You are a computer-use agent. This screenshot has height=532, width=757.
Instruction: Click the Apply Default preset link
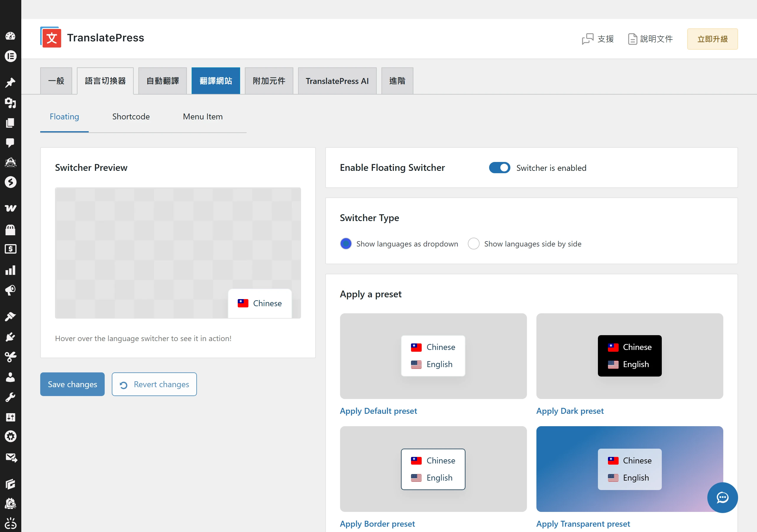[x=378, y=411]
